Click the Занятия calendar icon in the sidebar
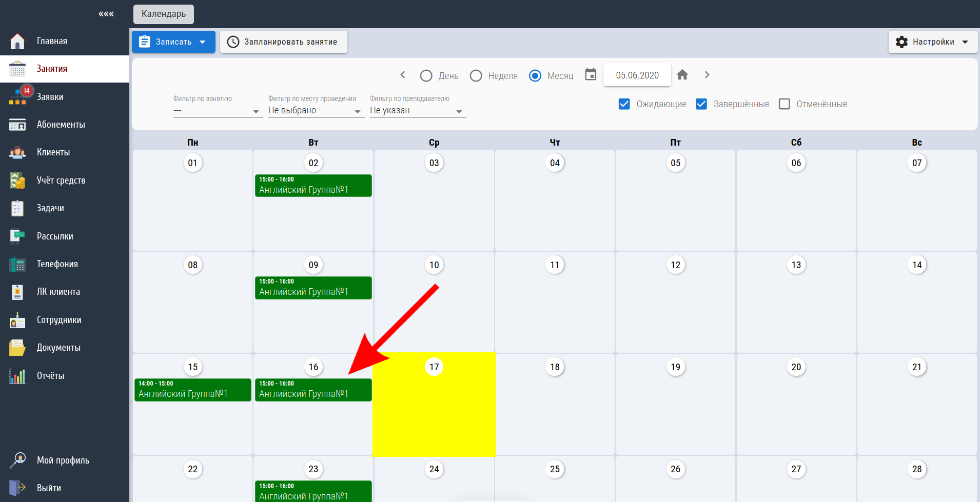This screenshot has width=980, height=502. [x=17, y=69]
